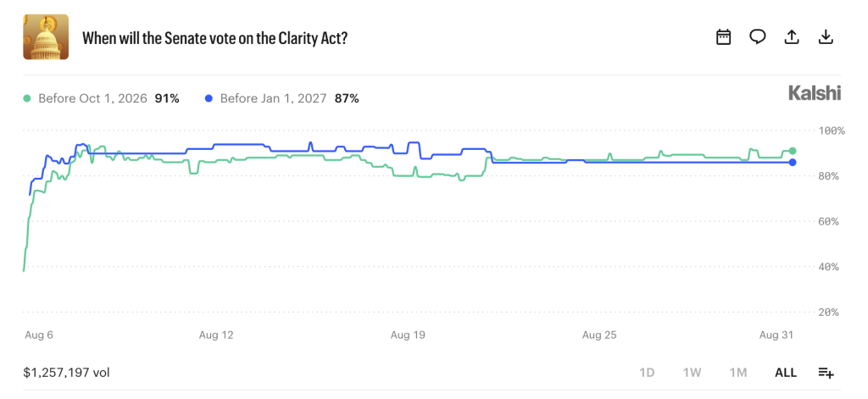Viewport: 868px width, 399px height.
Task: Select the 1M time range
Action: point(738,373)
